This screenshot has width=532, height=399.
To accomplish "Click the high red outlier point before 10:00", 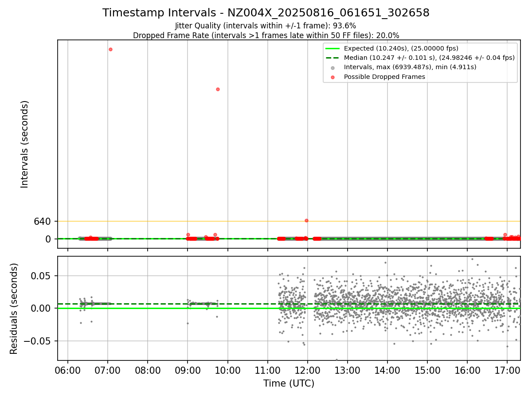I will click(x=218, y=89).
